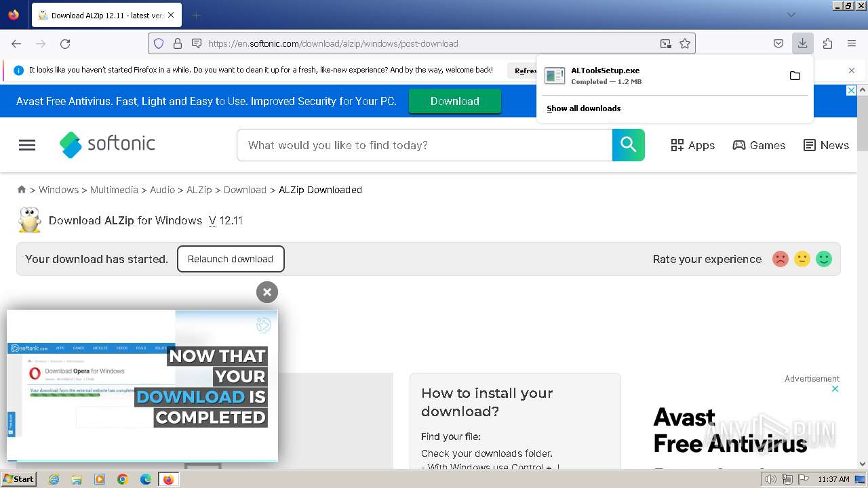Open Microsoft Edge from the taskbar
This screenshot has width=868, height=488.
click(146, 479)
